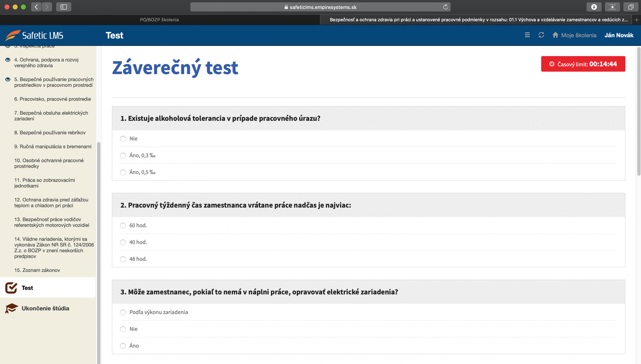This screenshot has height=364, width=641.
Task: Click the refresh sync icon in header
Action: tap(541, 35)
